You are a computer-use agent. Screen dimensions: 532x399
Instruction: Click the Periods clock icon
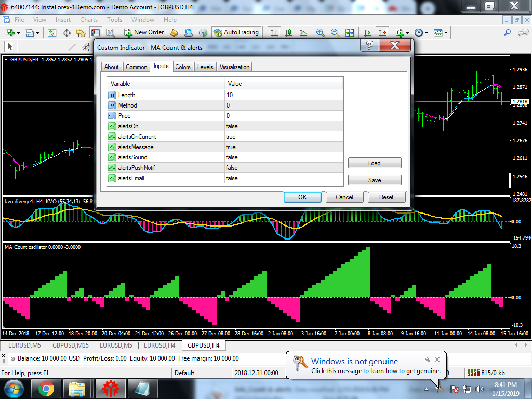[419, 33]
